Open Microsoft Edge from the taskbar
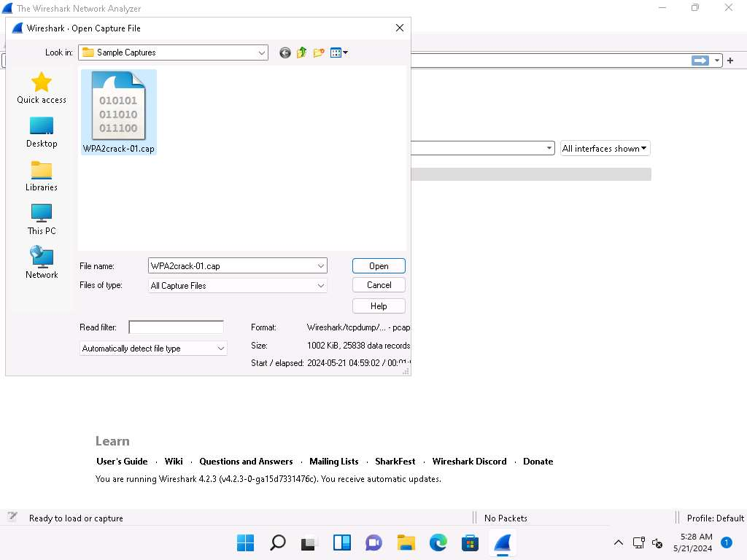 [x=438, y=542]
